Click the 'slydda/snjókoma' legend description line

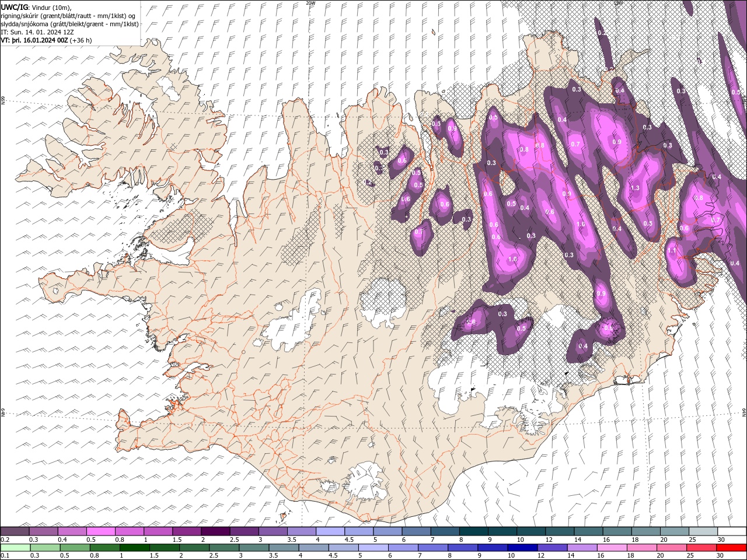(x=69, y=24)
